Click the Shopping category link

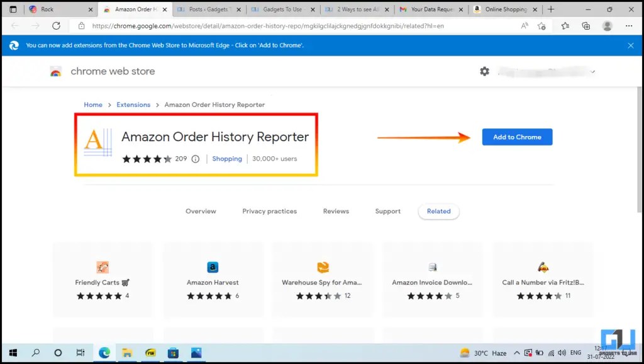tap(226, 159)
